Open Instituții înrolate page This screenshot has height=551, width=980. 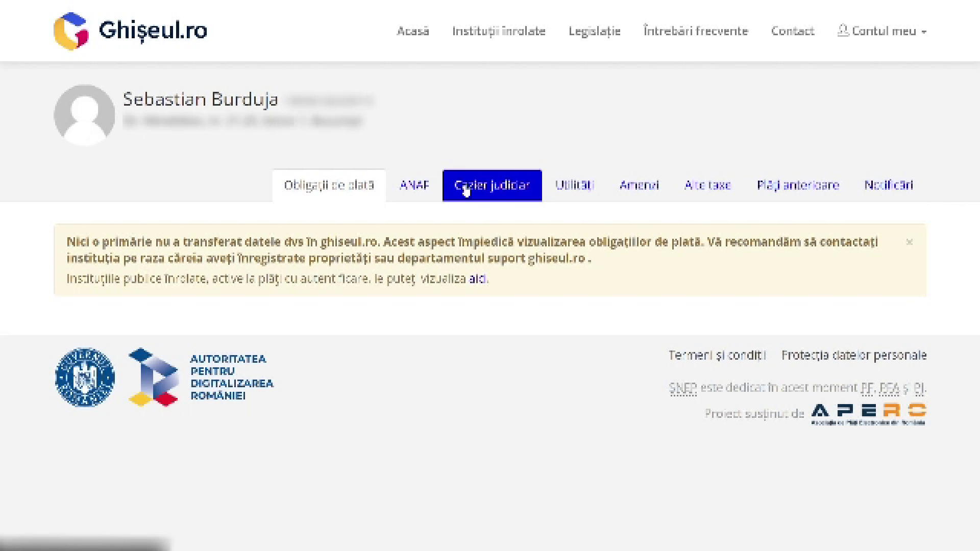tap(499, 31)
